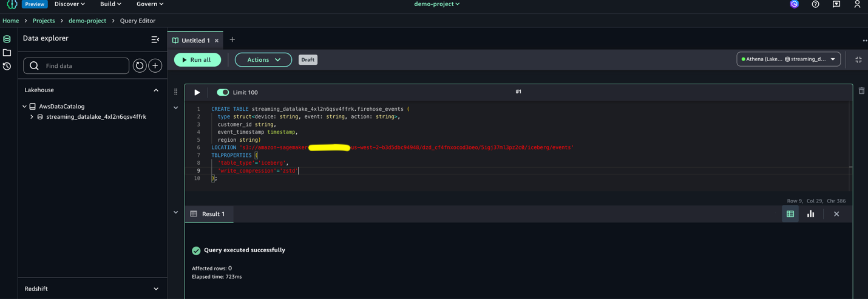Open the assistant icon in top bar
Image resolution: width=868 pixels, height=300 pixels.
tap(795, 4)
